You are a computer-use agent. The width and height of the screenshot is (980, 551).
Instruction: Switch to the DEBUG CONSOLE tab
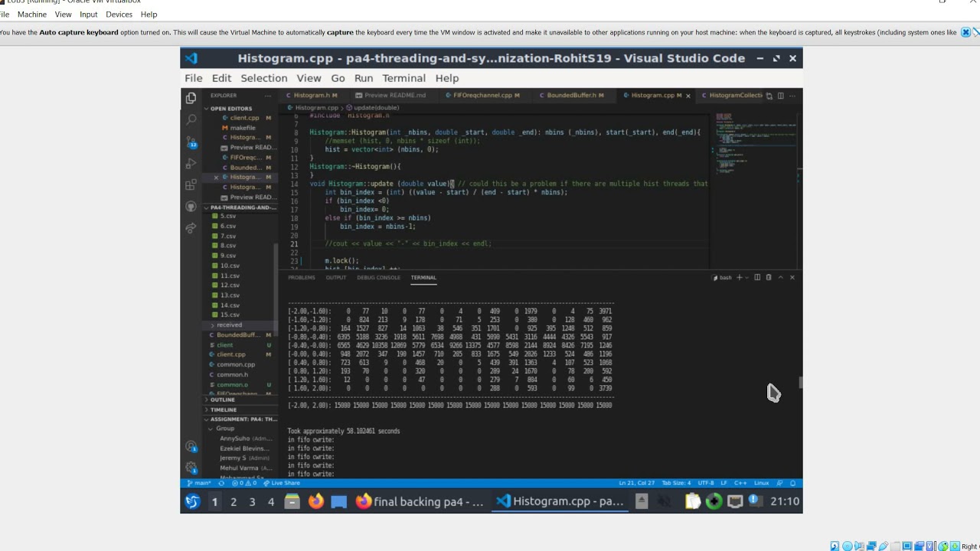379,278
